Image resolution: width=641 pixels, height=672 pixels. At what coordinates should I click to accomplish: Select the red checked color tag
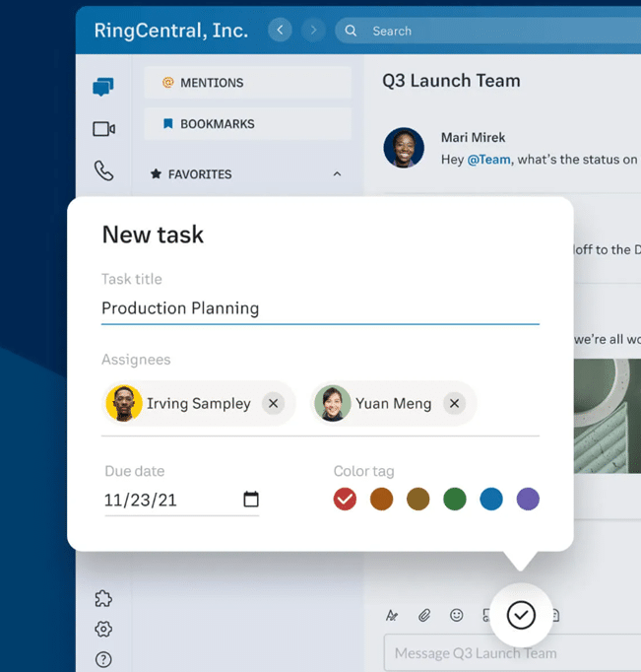[x=345, y=500]
